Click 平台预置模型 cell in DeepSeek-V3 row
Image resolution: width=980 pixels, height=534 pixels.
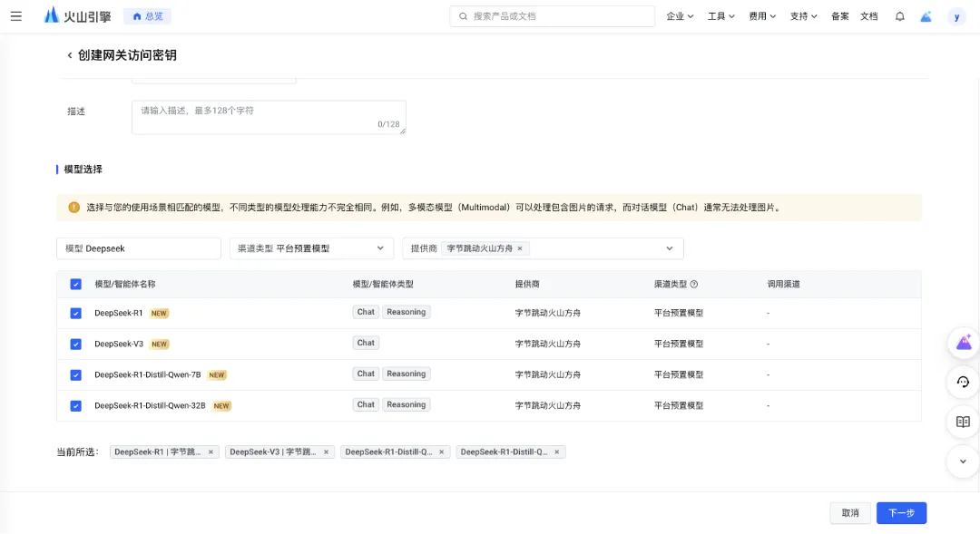(x=679, y=345)
